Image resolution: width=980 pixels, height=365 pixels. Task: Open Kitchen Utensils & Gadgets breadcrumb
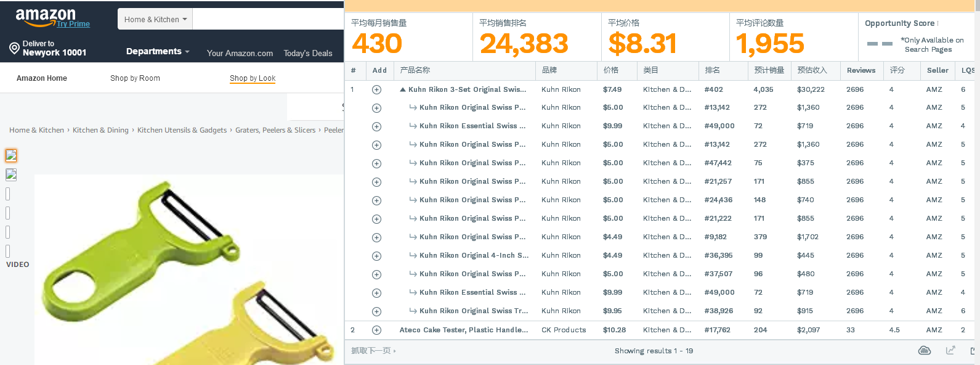click(x=182, y=130)
